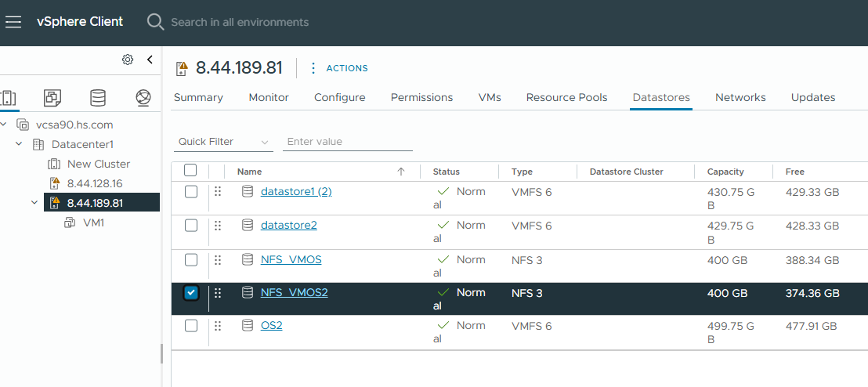868x387 pixels.
Task: Open the datastore2 link
Action: pyautogui.click(x=289, y=226)
